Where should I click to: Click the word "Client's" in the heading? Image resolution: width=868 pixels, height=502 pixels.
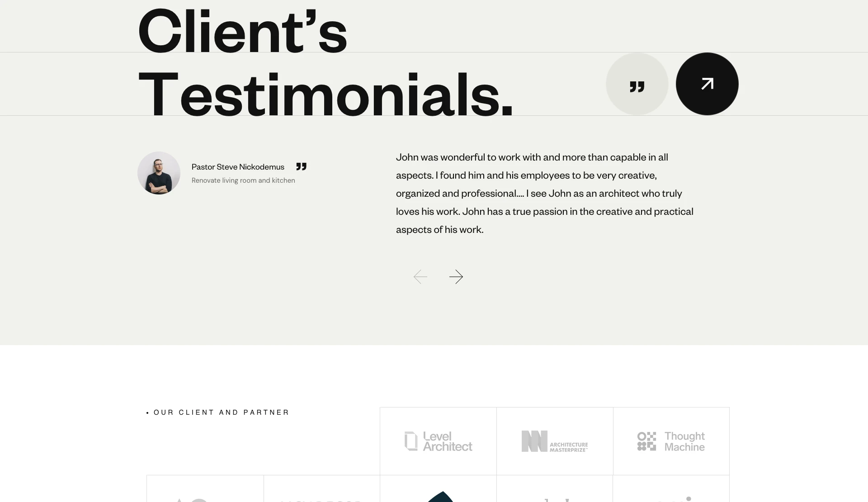242,31
